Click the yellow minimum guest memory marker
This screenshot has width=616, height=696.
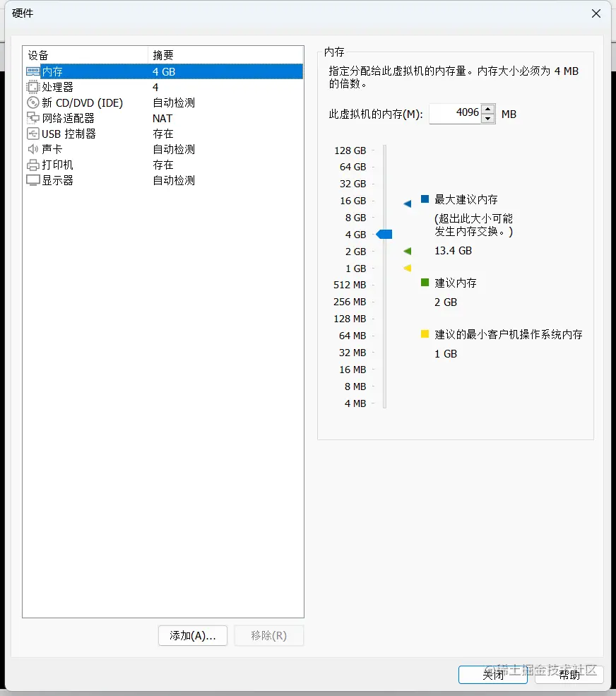tap(408, 268)
